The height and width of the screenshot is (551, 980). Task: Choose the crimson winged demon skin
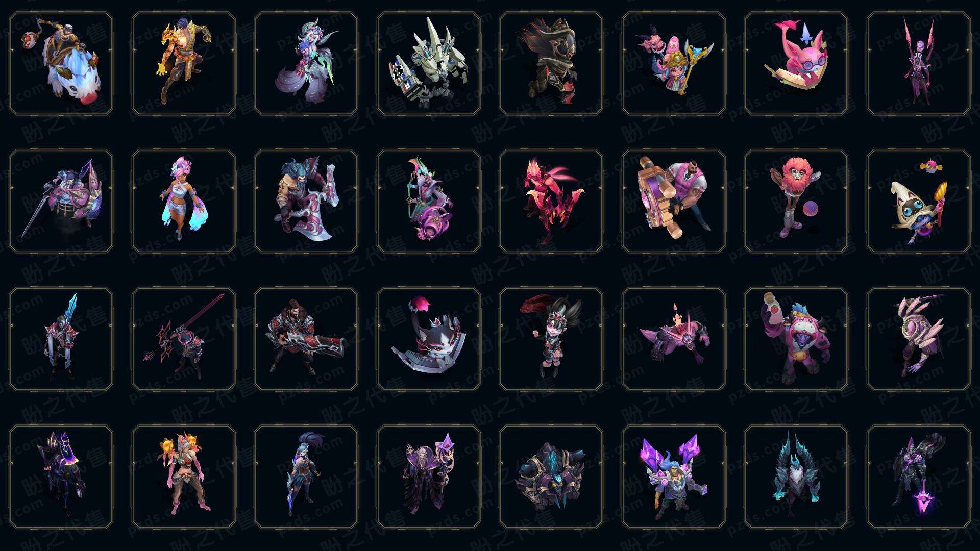tap(551, 201)
